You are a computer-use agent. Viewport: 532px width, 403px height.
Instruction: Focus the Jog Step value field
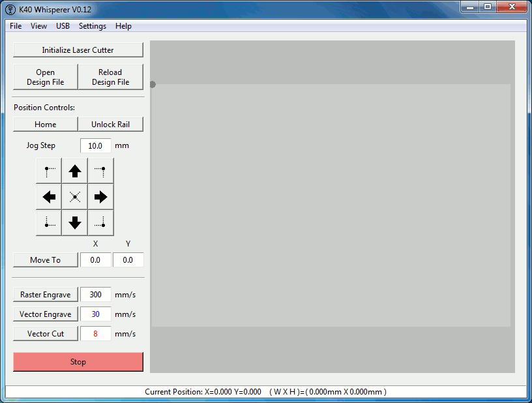coord(96,145)
